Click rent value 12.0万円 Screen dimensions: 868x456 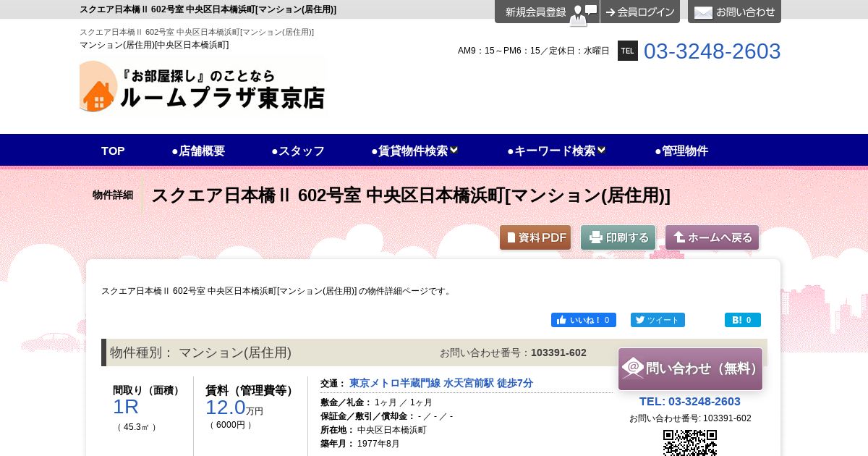pos(234,408)
